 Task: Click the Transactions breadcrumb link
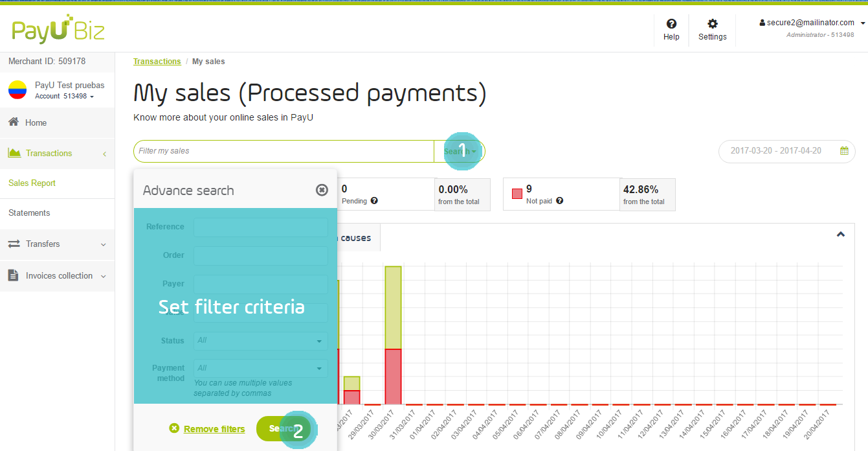click(157, 62)
